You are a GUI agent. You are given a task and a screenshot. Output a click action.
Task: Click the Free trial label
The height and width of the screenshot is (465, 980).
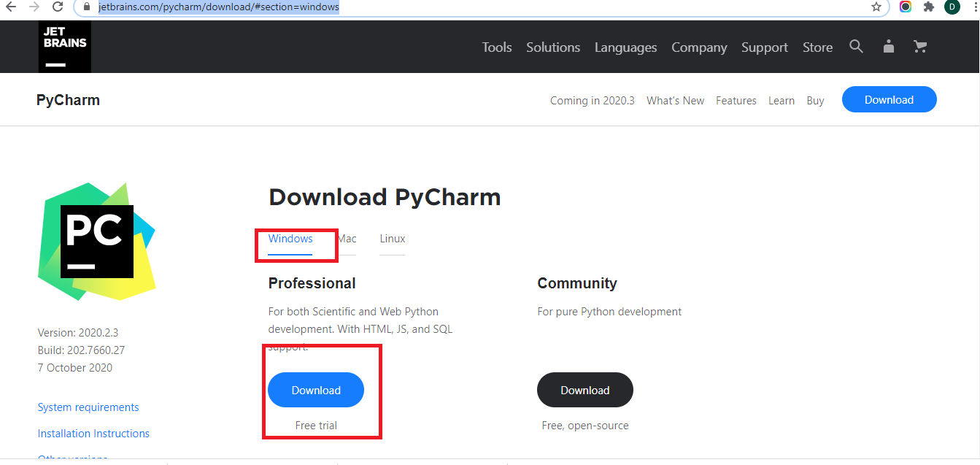316,426
